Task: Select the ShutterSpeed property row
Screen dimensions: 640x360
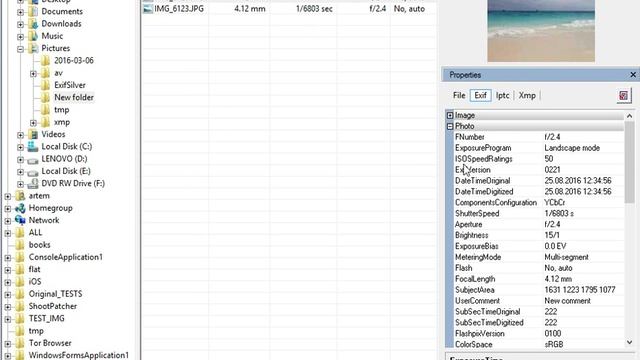Action: pyautogui.click(x=539, y=213)
